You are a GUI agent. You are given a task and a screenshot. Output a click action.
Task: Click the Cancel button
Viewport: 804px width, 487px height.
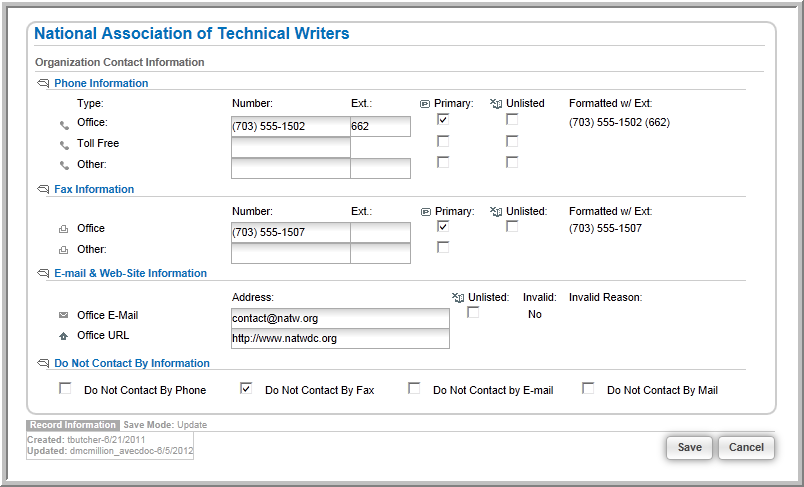pyautogui.click(x=746, y=448)
